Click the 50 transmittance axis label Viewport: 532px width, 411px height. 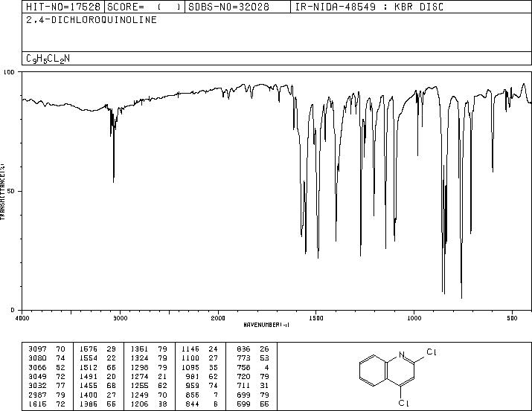point(11,192)
